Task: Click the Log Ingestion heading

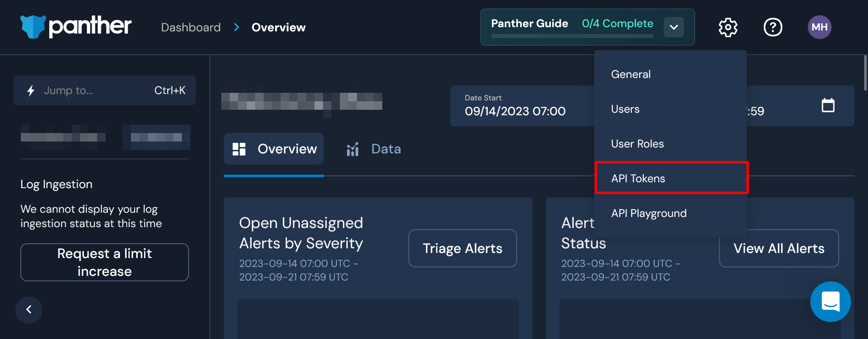Action: click(x=56, y=184)
